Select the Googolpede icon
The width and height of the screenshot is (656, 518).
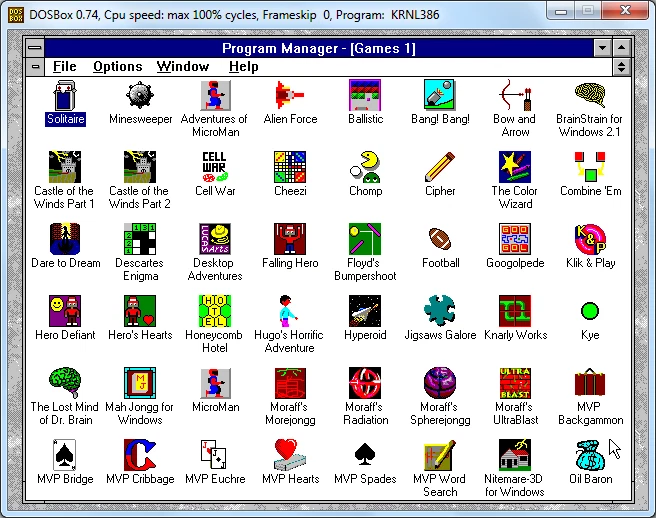pyautogui.click(x=515, y=239)
